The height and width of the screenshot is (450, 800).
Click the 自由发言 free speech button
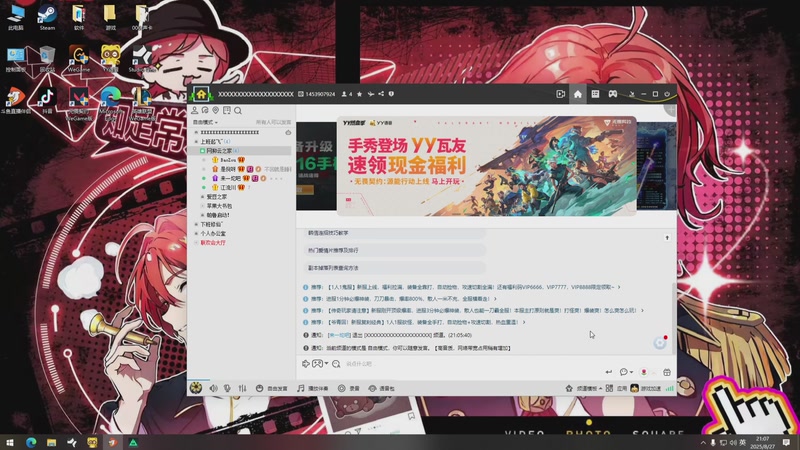(x=271, y=388)
